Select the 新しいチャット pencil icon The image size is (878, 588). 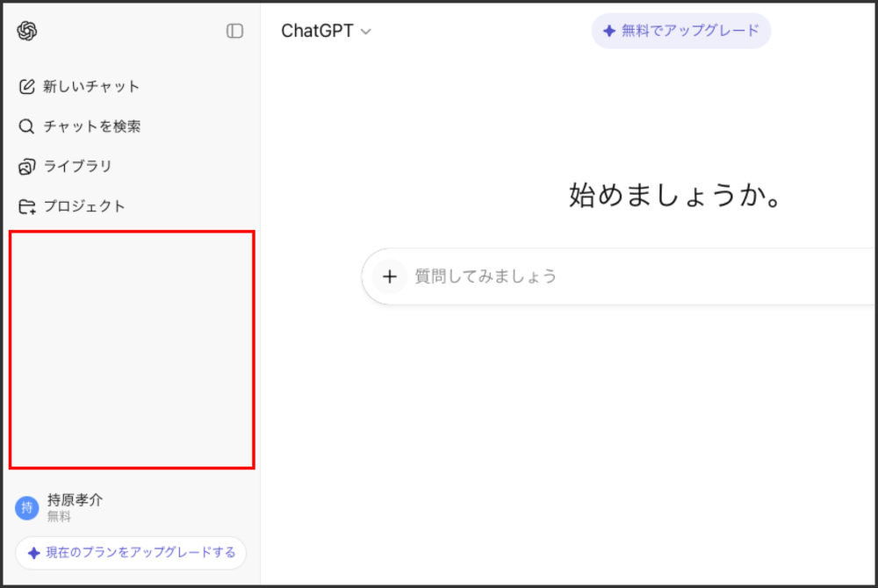(x=26, y=85)
